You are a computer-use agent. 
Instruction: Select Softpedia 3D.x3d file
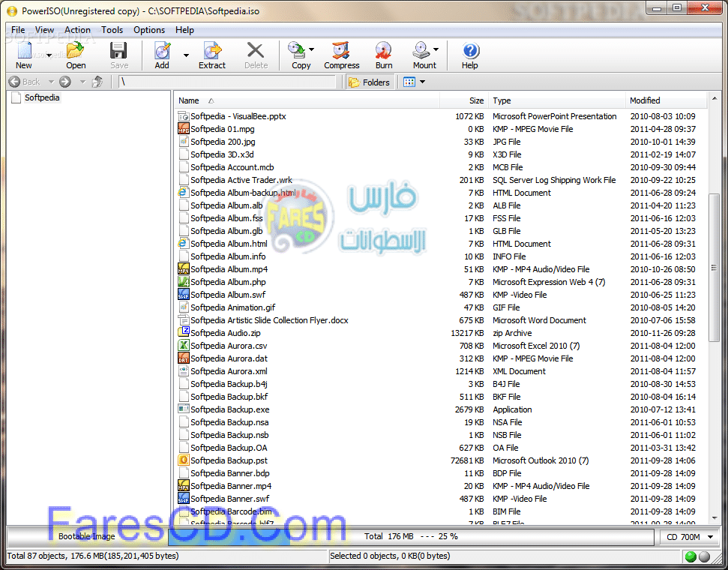click(x=223, y=154)
